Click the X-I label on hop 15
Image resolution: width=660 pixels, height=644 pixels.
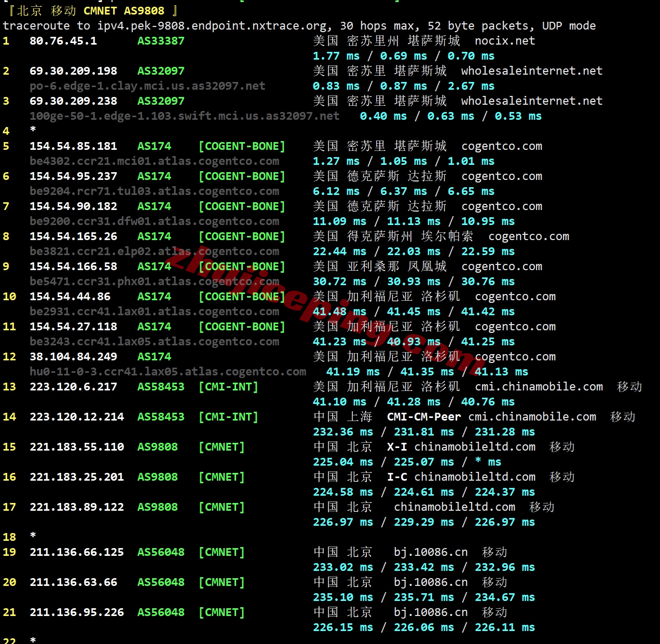tap(397, 447)
